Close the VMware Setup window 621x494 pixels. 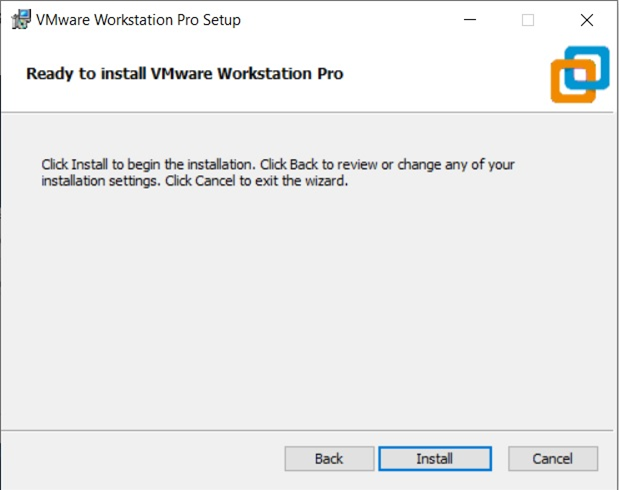pos(587,20)
